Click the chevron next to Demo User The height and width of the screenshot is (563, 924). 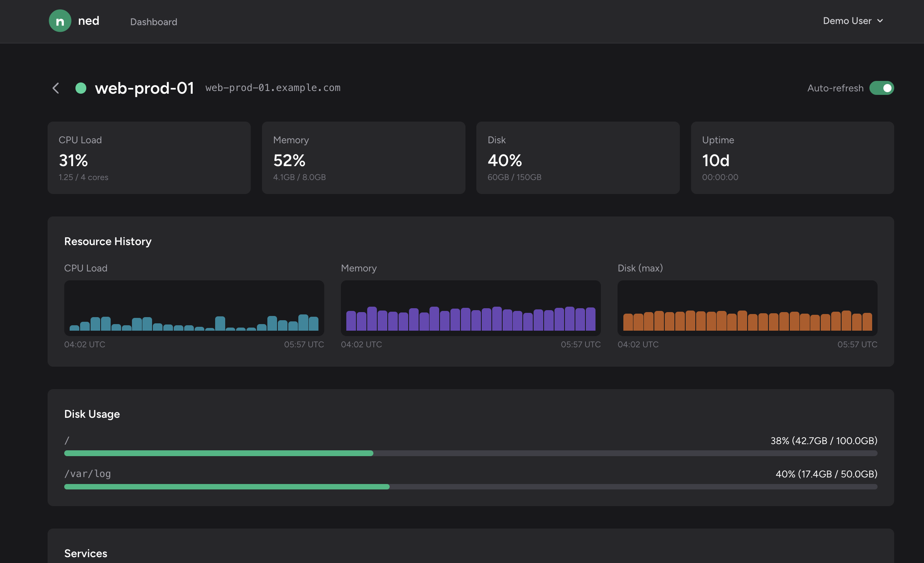point(880,21)
